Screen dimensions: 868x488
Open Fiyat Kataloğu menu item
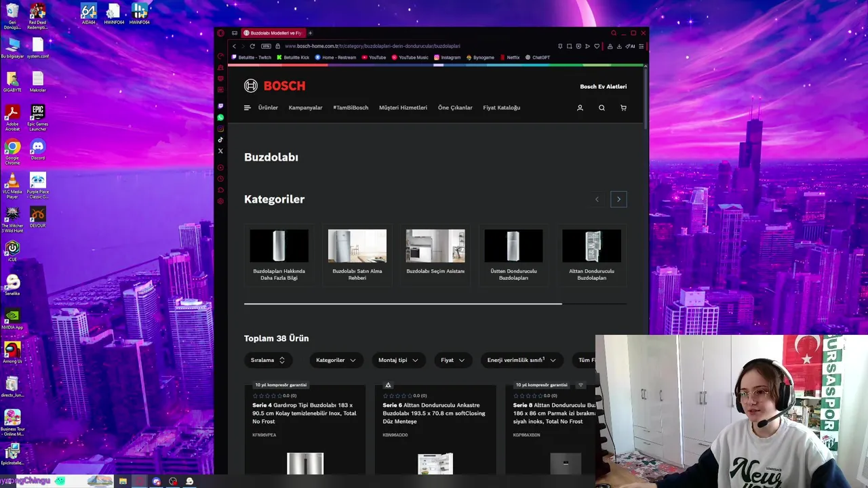click(501, 108)
